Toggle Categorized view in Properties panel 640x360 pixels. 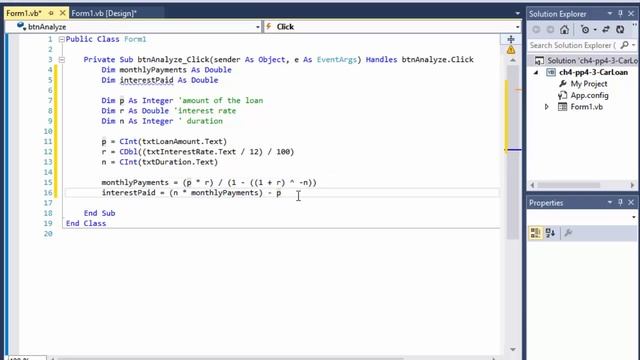point(535,233)
